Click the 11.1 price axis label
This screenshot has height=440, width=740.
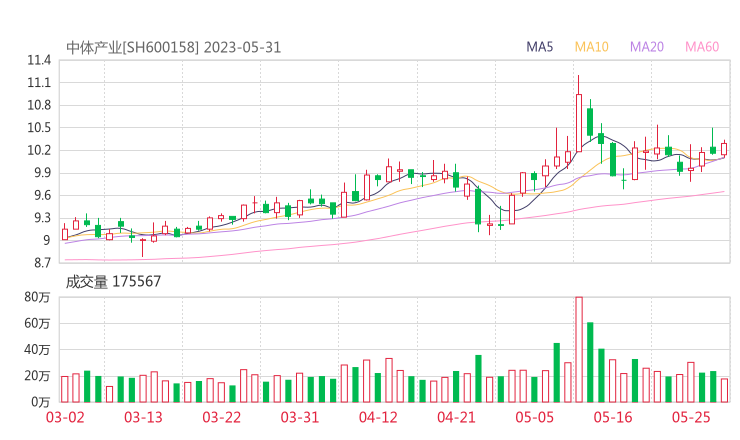(x=39, y=83)
